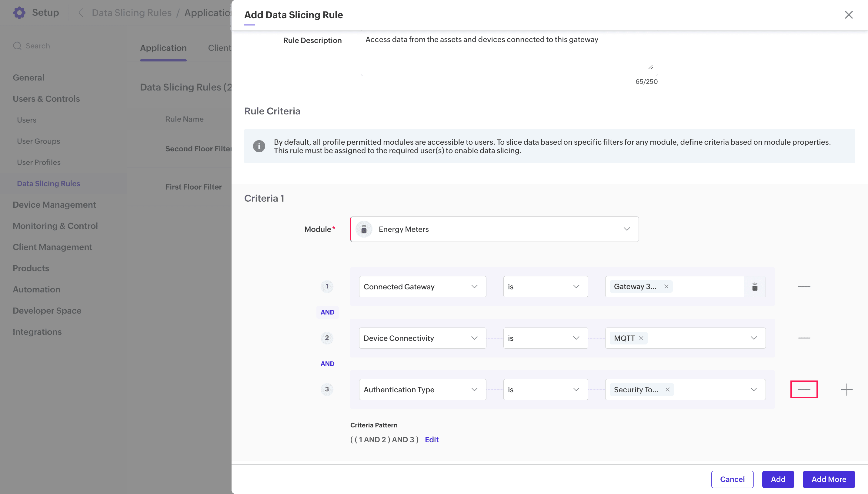The width and height of the screenshot is (868, 494).
Task: Open the Device Connectivity condition 'is' dropdown
Action: (545, 338)
